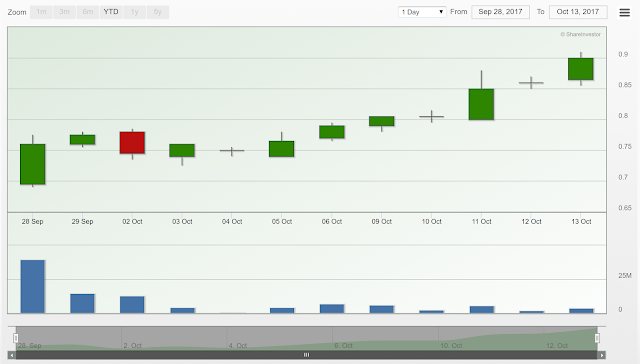Image resolution: width=640 pixels, height=364 pixels.
Task: Click the 11 Oct green candlestick
Action: tap(481, 104)
